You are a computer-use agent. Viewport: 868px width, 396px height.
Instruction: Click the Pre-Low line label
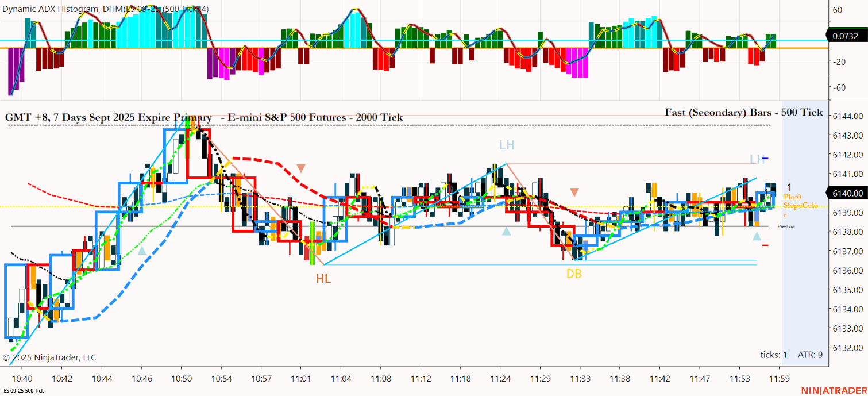(x=786, y=226)
